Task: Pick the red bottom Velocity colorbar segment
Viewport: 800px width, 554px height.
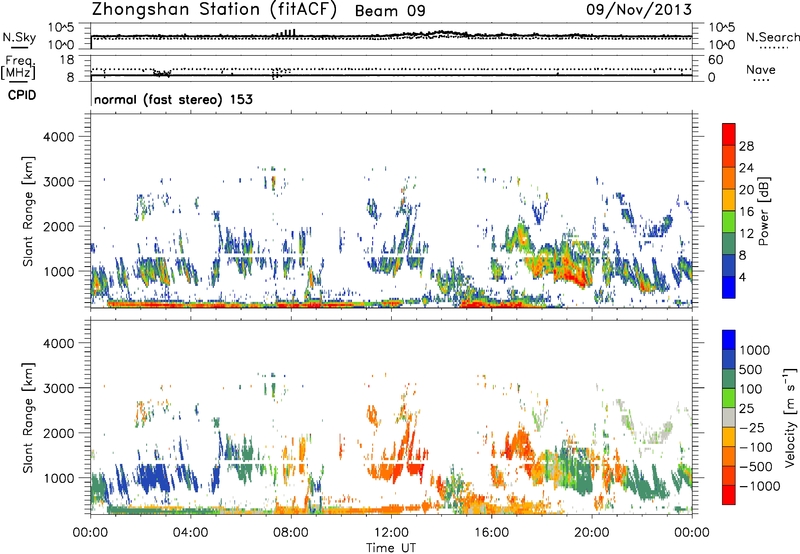Action: tap(729, 495)
